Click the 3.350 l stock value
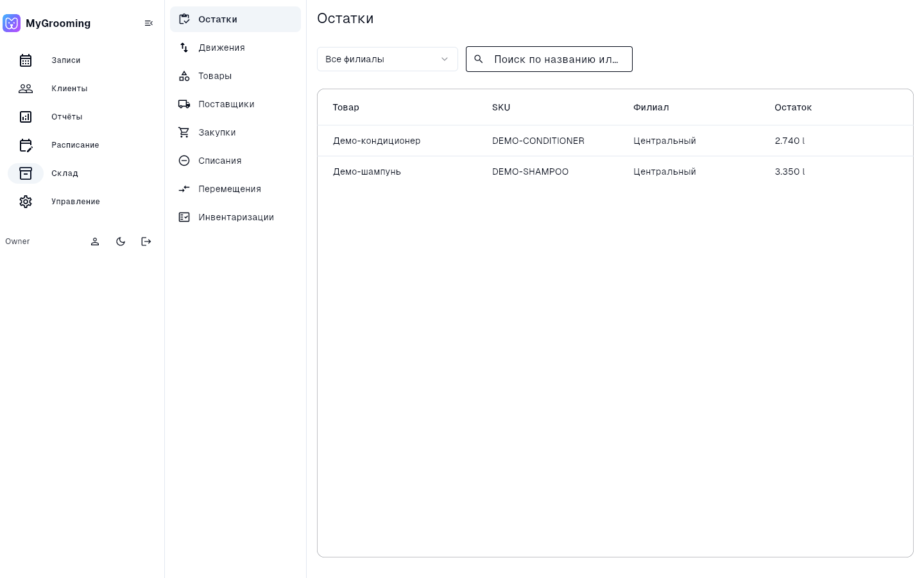Viewport: 924px width, 578px height. [x=790, y=171]
